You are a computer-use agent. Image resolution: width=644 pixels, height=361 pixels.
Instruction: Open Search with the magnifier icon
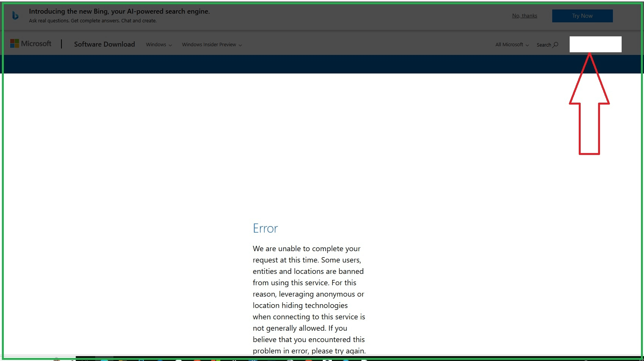point(547,45)
